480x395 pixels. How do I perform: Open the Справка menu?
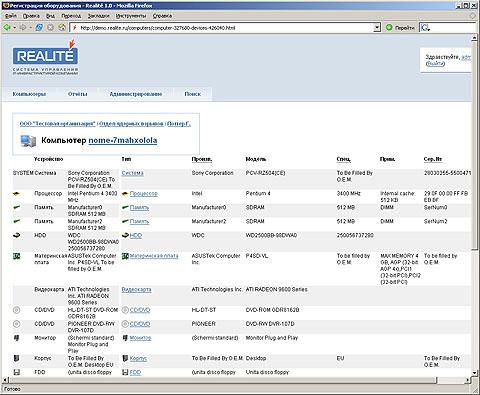[x=162, y=16]
